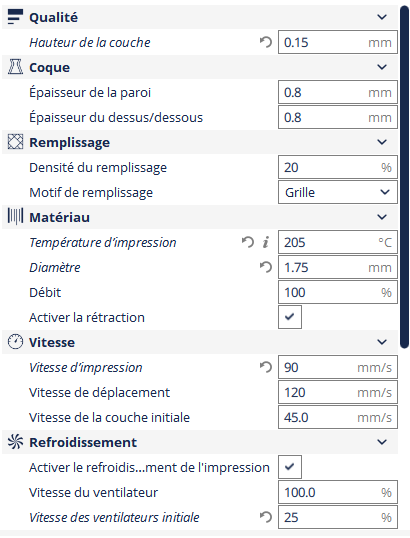Click the Vitesse du ventilateur label
Viewport: 410px width, 538px height.
tap(93, 492)
